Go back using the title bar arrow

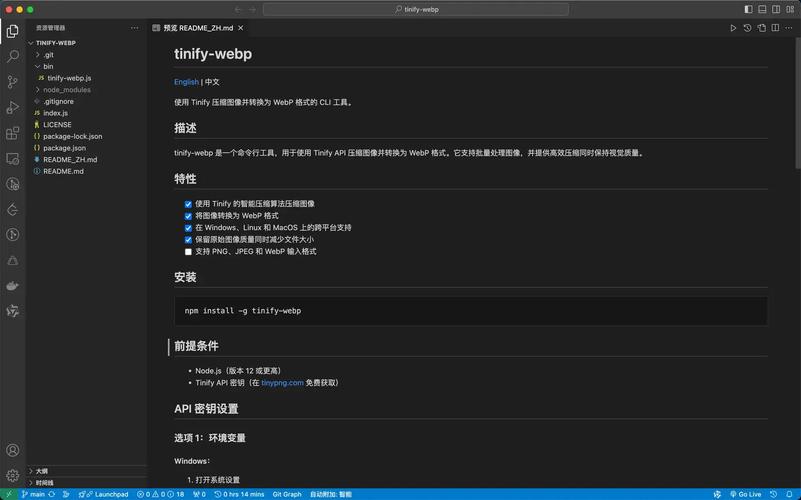pyautogui.click(x=238, y=9)
